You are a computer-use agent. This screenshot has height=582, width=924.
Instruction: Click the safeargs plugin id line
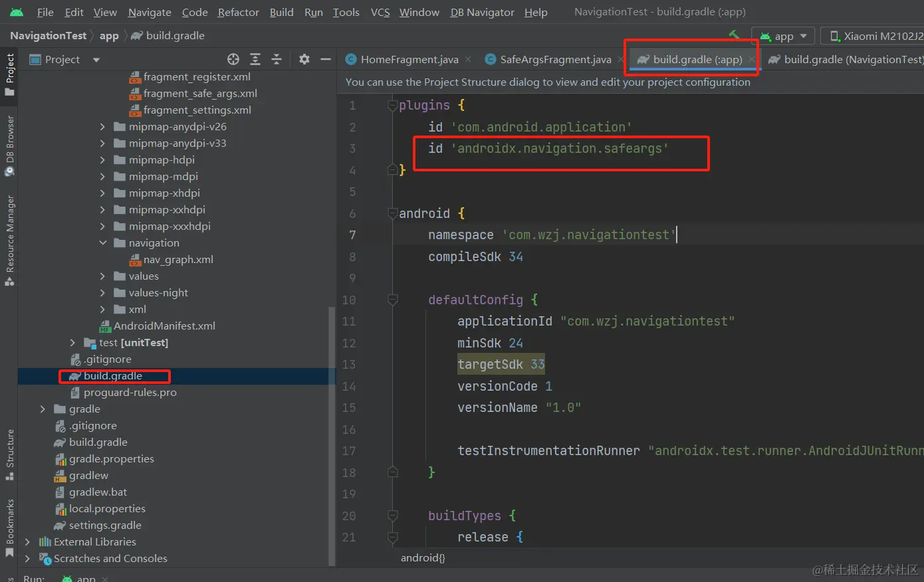coord(548,148)
